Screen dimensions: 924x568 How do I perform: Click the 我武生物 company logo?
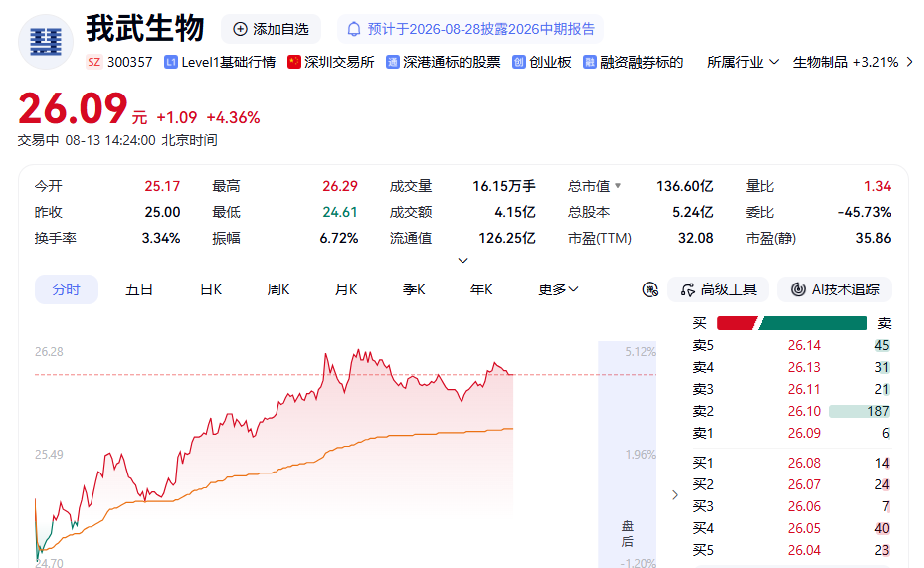pos(46,43)
